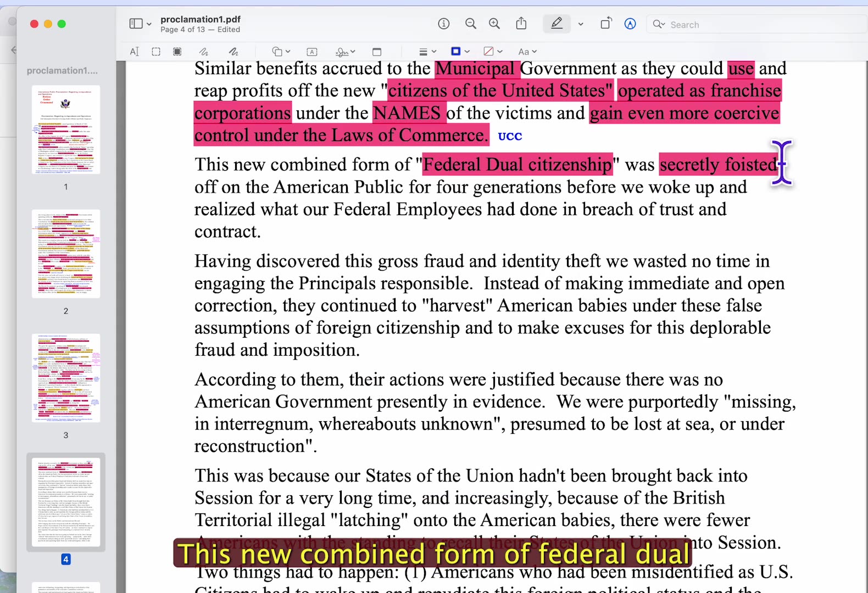
Task: Toggle the sidebar view button
Action: [136, 24]
